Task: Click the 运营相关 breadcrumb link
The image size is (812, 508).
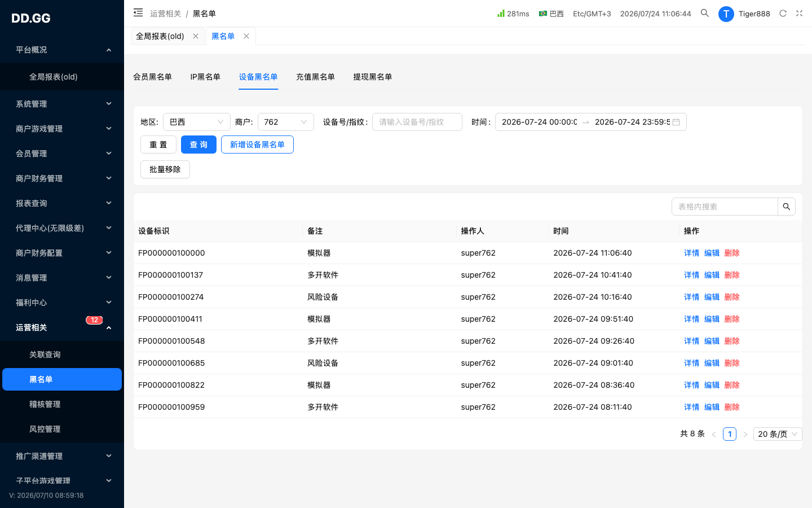Action: pyautogui.click(x=165, y=14)
